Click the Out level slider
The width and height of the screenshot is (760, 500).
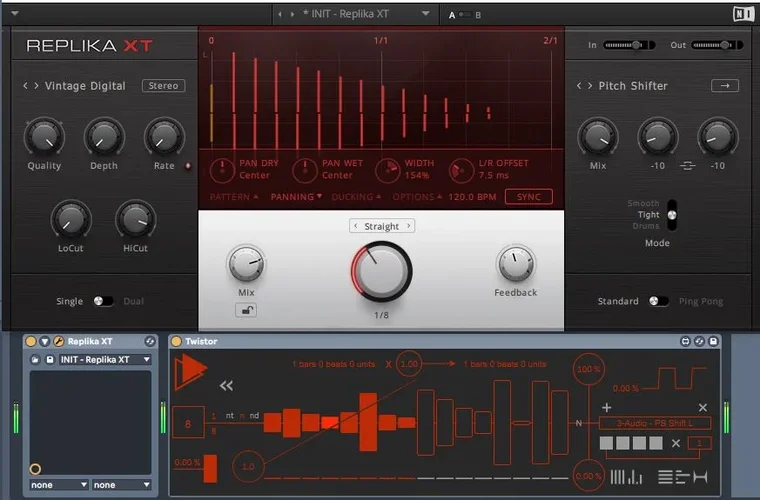717,45
